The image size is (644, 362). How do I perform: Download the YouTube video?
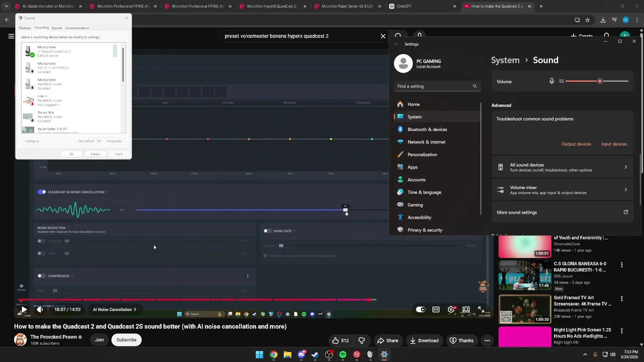click(424, 340)
